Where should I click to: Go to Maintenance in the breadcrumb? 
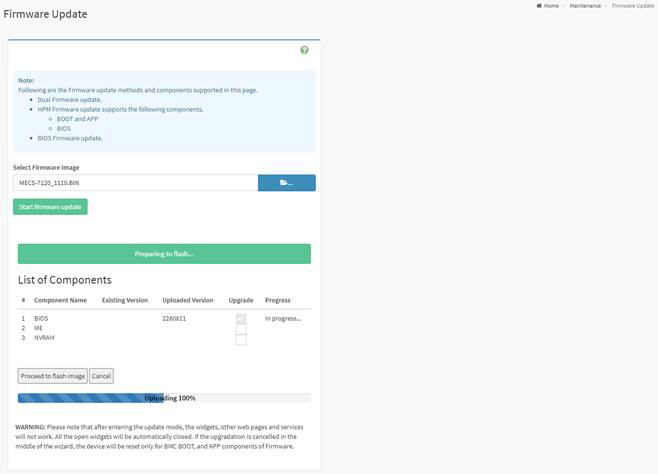click(x=585, y=6)
